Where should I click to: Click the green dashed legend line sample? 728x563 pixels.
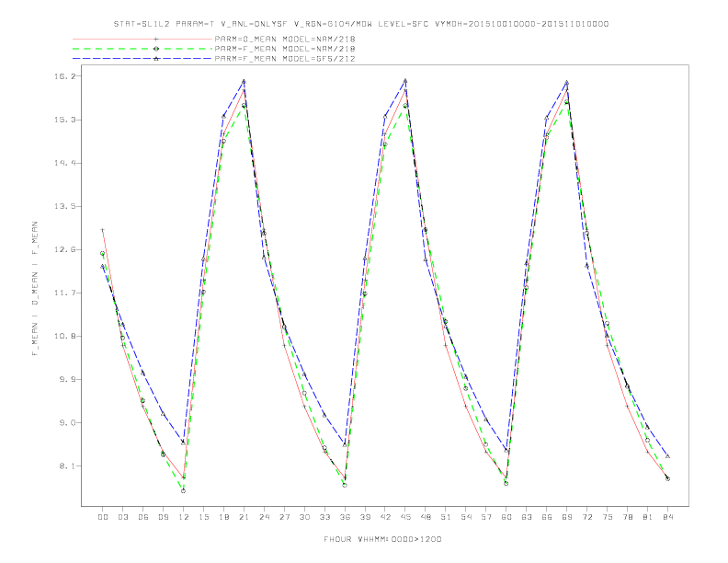click(x=142, y=49)
